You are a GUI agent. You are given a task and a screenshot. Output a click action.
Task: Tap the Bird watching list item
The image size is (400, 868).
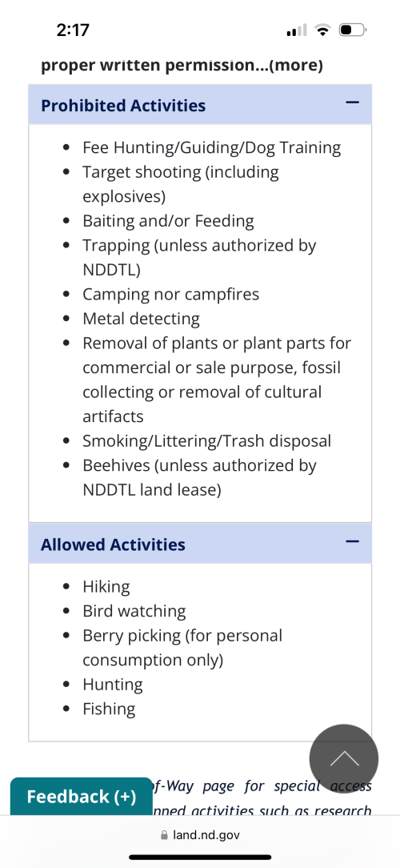[134, 611]
